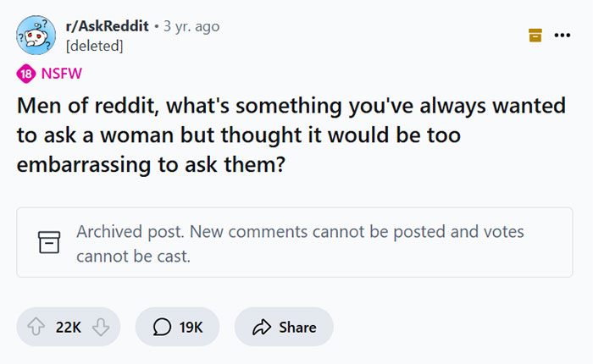Screen dimensions: 593x364
Task: Upvote the post with the up arrow
Action: (x=36, y=327)
